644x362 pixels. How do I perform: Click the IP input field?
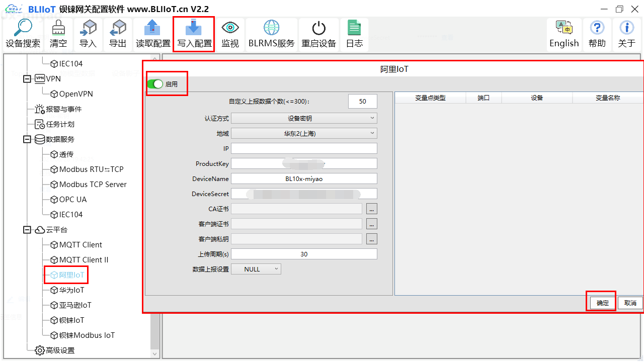[304, 148]
